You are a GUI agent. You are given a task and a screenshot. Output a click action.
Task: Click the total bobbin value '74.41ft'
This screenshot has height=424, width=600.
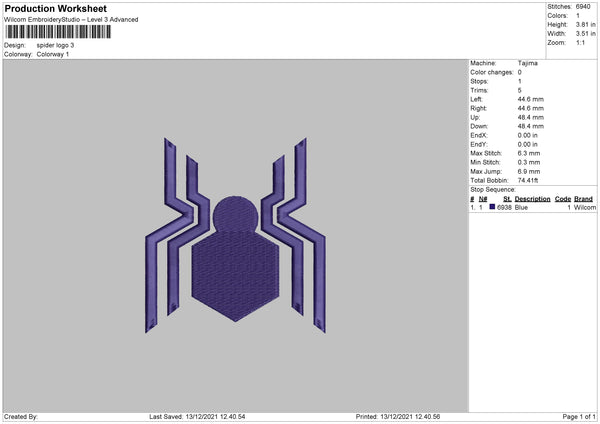528,180
